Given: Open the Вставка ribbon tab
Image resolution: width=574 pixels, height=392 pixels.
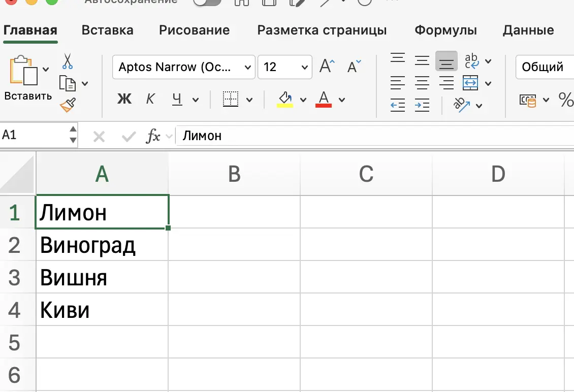Looking at the screenshot, I should 107,30.
